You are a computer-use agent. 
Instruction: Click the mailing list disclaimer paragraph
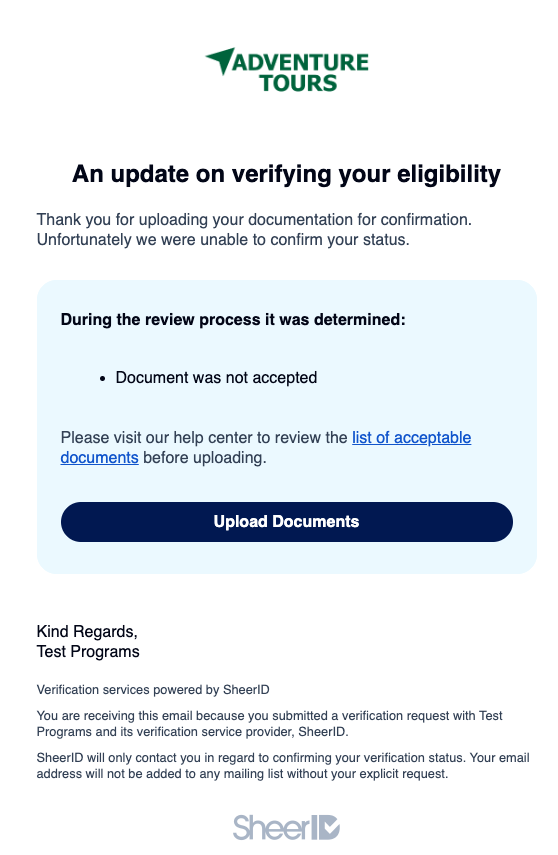click(283, 766)
